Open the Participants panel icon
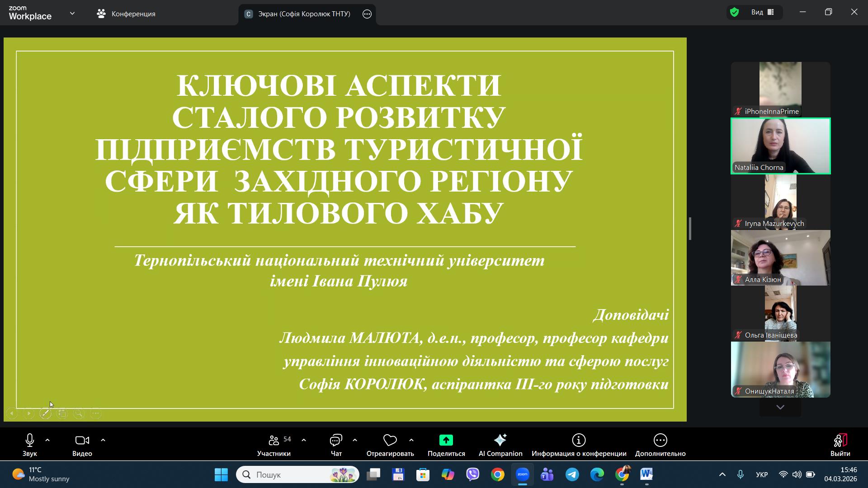This screenshot has height=488, width=868. [274, 441]
